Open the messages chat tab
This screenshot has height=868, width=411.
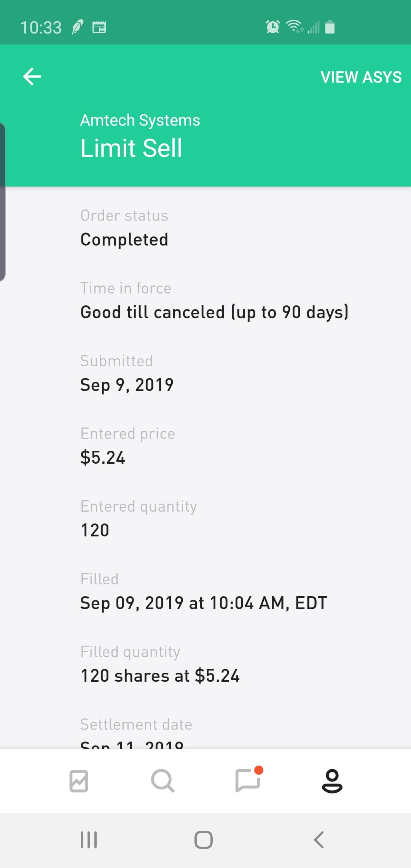pyautogui.click(x=248, y=780)
